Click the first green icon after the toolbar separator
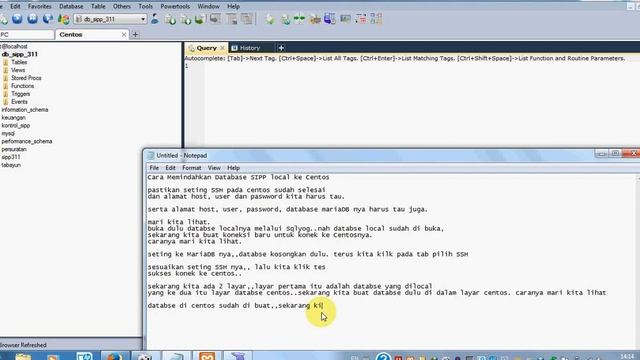640x360 pixels. (270, 19)
